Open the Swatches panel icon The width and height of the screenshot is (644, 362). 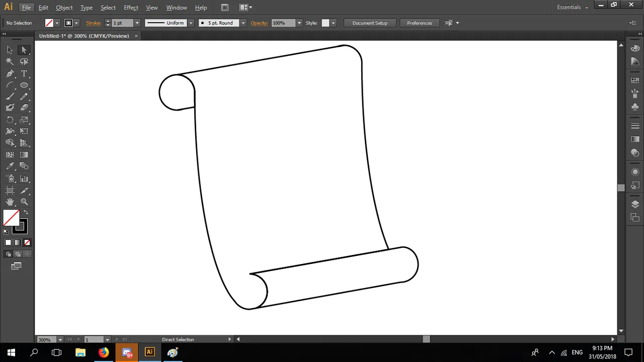click(x=635, y=80)
